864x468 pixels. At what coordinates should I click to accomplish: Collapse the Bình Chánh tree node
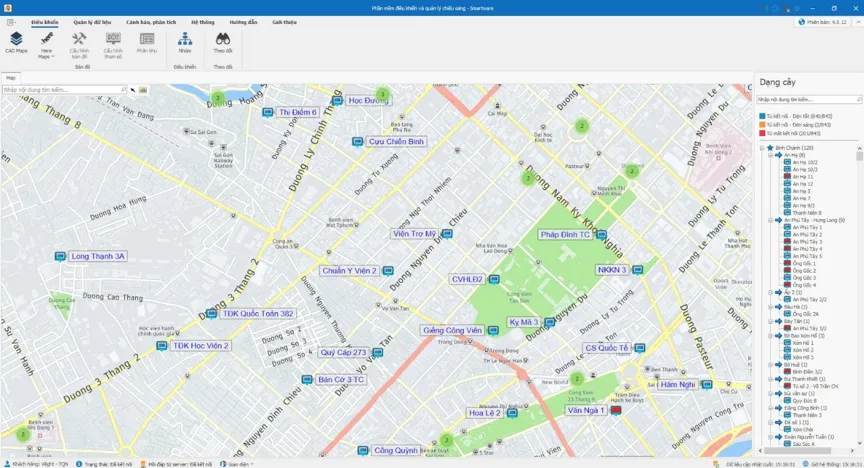(762, 147)
